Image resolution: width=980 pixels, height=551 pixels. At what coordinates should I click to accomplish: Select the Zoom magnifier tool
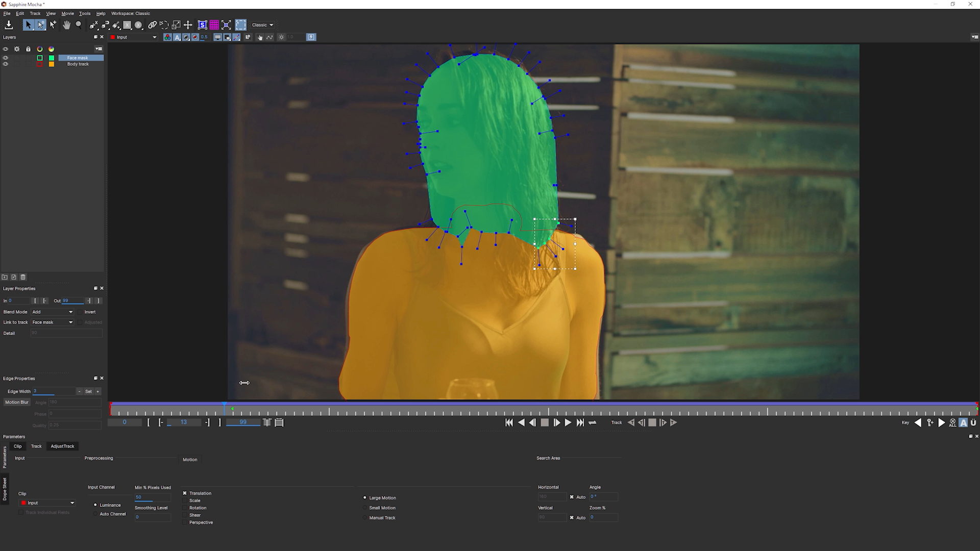pos(78,24)
